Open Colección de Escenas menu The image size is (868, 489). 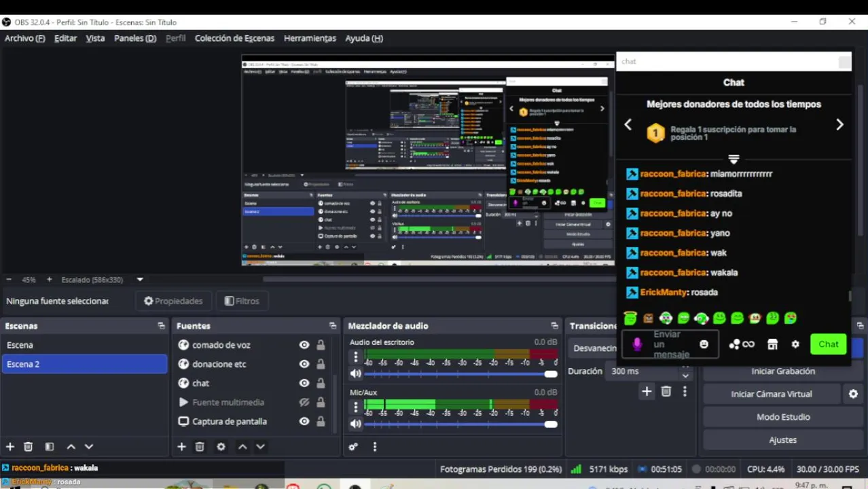234,38
